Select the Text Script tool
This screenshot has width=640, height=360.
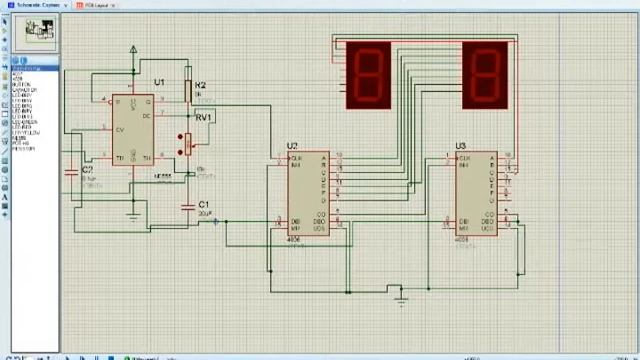(5, 58)
